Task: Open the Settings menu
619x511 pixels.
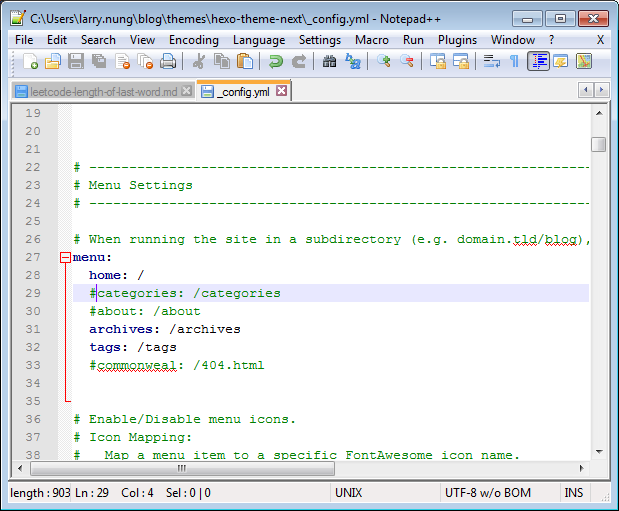Action: (x=320, y=40)
